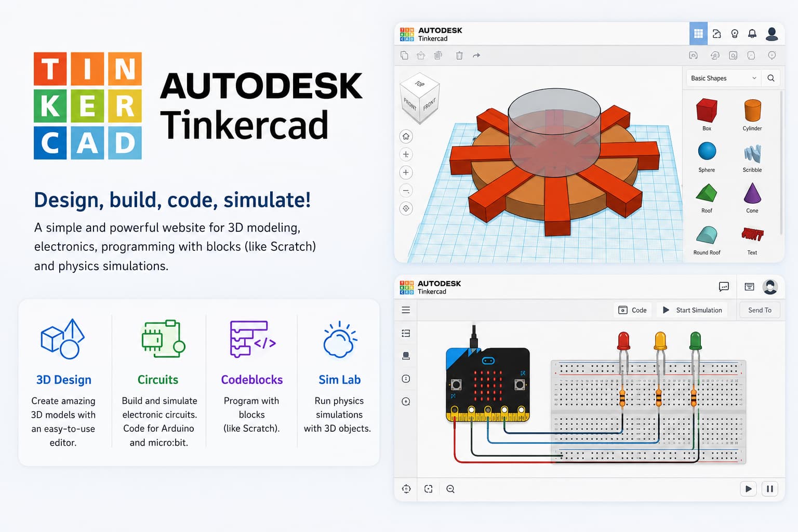Open notifications bell in 3D editor
This screenshot has width=798, height=532.
[x=752, y=34]
